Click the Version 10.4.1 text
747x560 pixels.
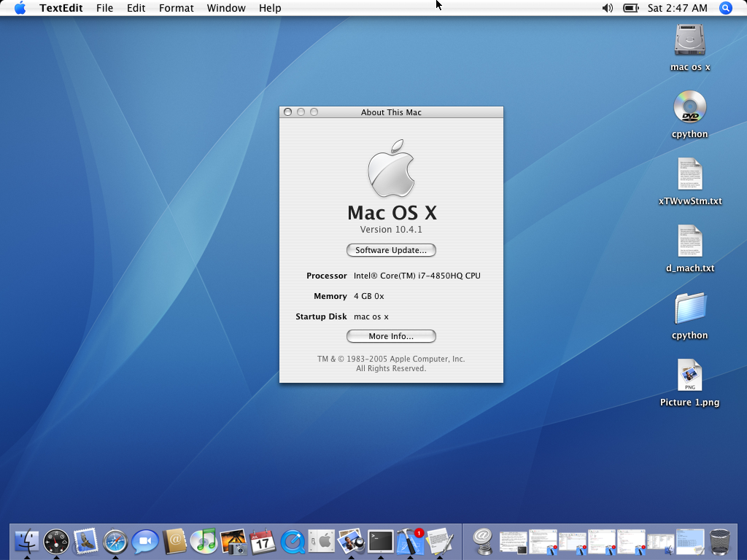coord(391,230)
